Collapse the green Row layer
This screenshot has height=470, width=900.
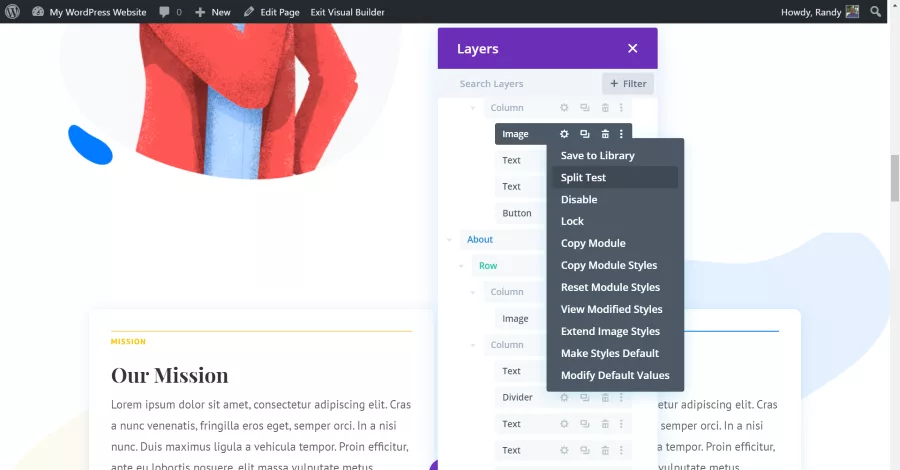coord(461,266)
